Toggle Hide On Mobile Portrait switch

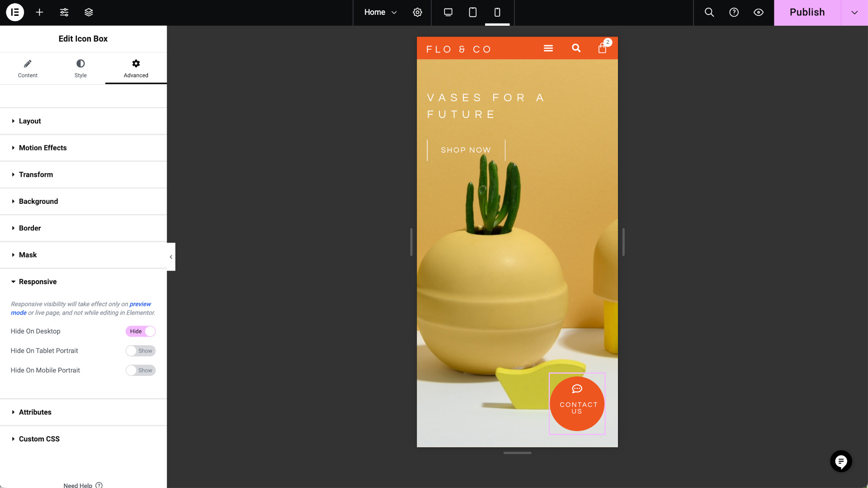(x=141, y=370)
